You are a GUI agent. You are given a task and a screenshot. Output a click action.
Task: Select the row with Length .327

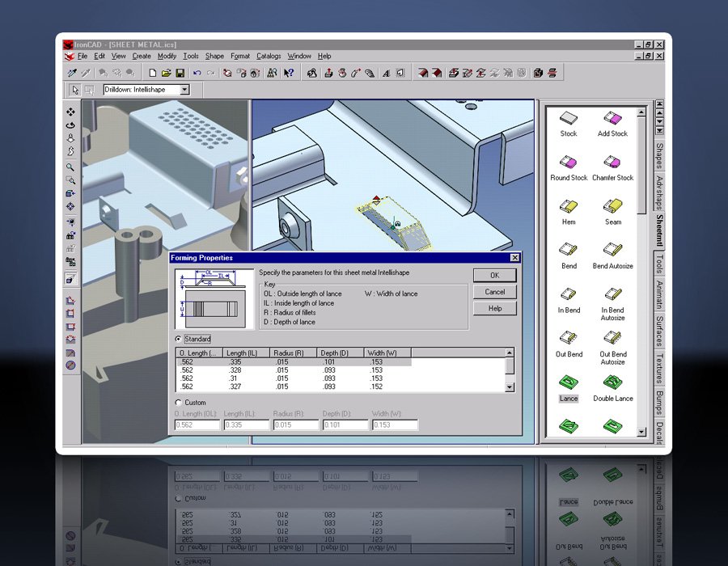click(294, 386)
